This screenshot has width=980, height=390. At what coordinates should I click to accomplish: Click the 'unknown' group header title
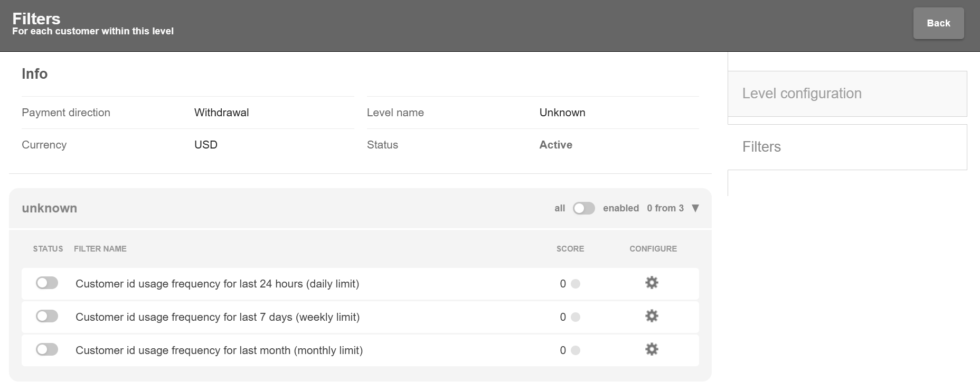coord(50,208)
